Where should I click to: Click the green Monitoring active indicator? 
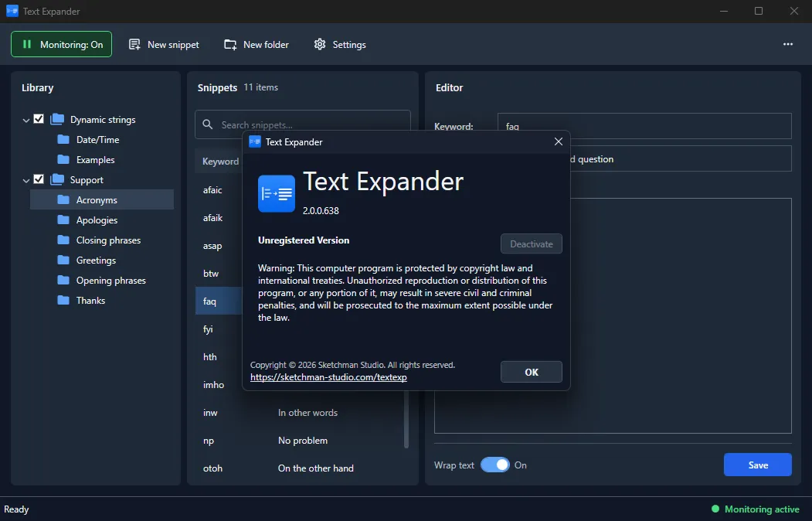[x=715, y=509]
